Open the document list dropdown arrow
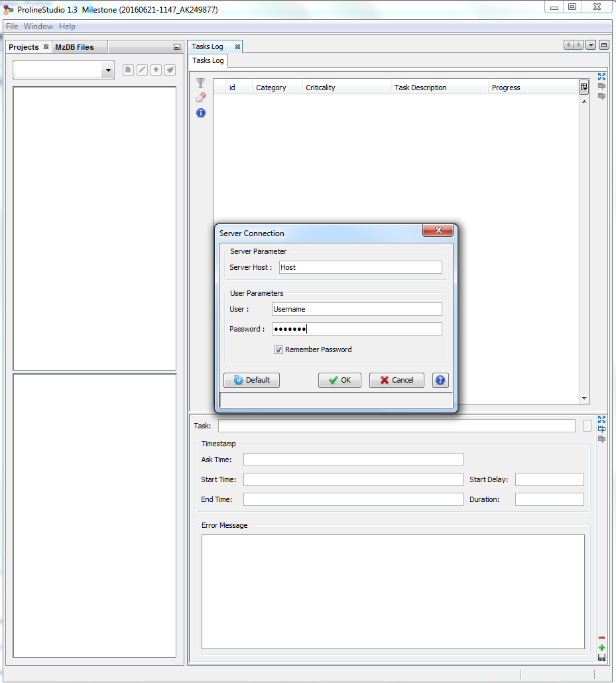 point(591,45)
